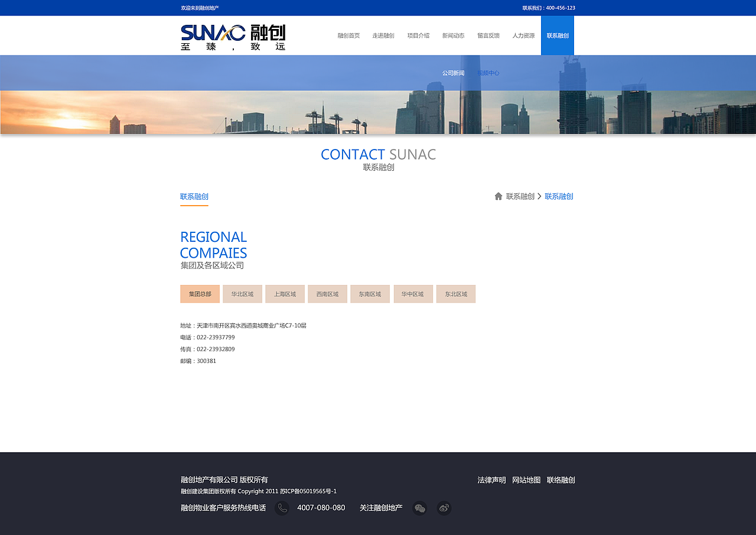Open 联络融创 footer link
The width and height of the screenshot is (756, 535).
coord(561,480)
